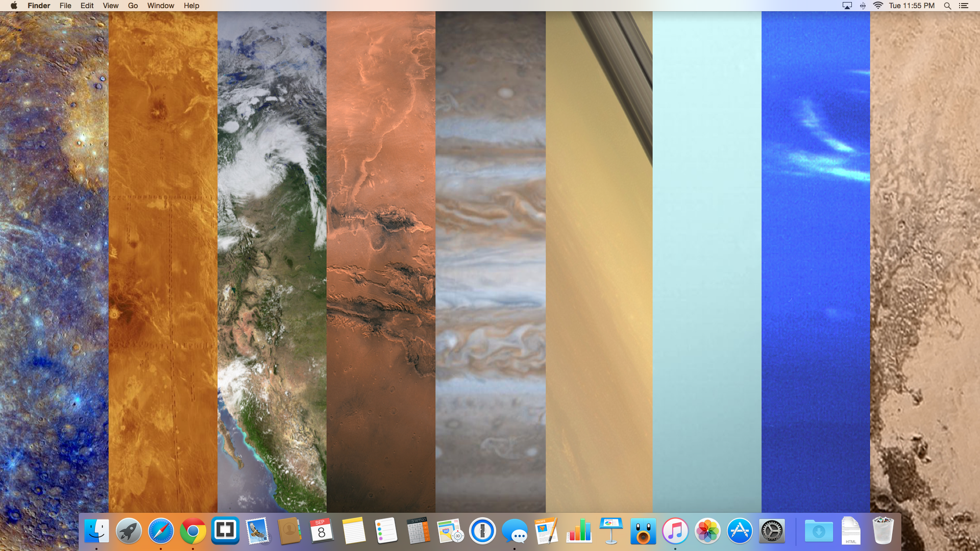The image size is (980, 551).
Task: Open the Window menu
Action: click(161, 6)
